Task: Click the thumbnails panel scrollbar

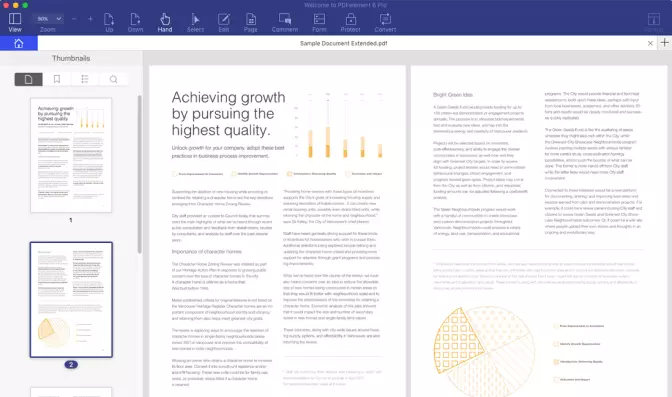Action: (x=140, y=174)
